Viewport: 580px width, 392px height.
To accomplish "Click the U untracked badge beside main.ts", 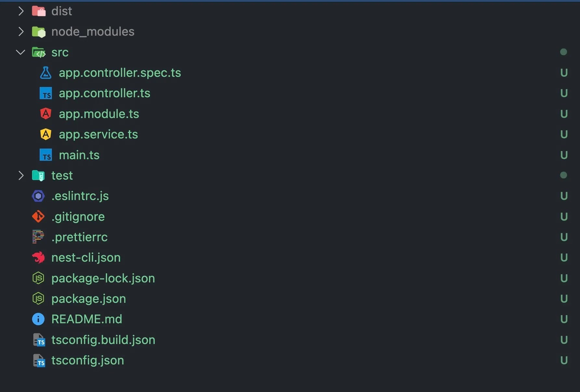I will [x=564, y=155].
